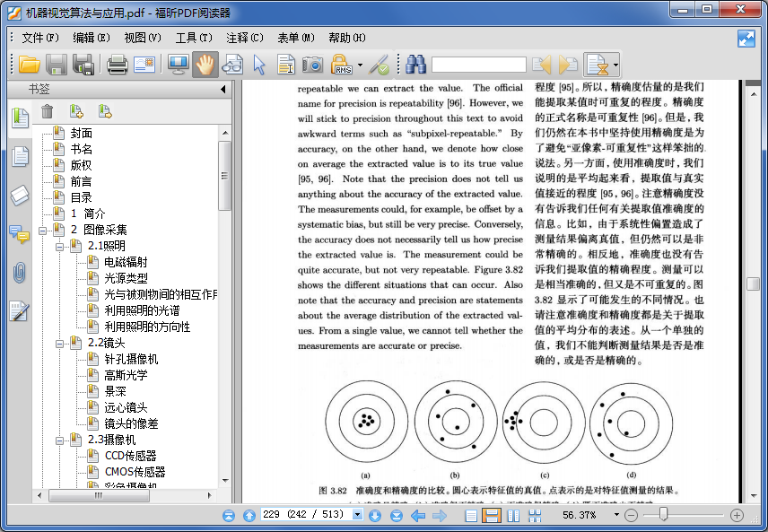Click the Print icon
This screenshot has width=768, height=532.
(118, 65)
